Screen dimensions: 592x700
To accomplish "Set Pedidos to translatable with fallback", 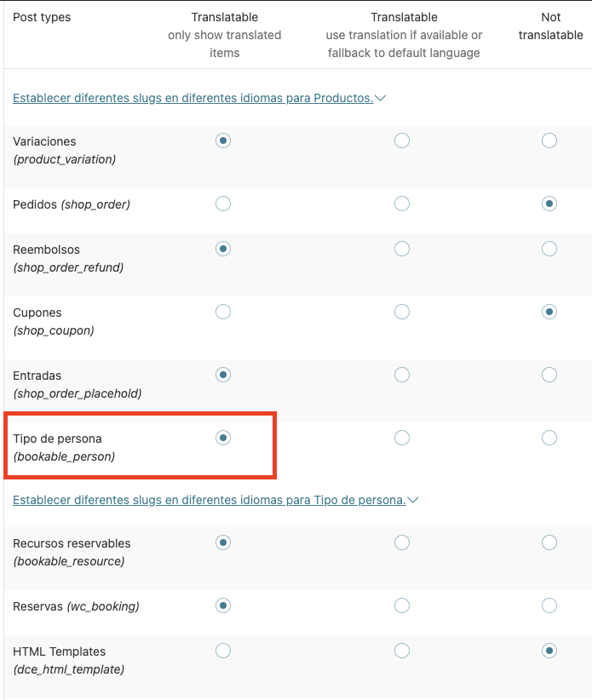I will pyautogui.click(x=402, y=204).
